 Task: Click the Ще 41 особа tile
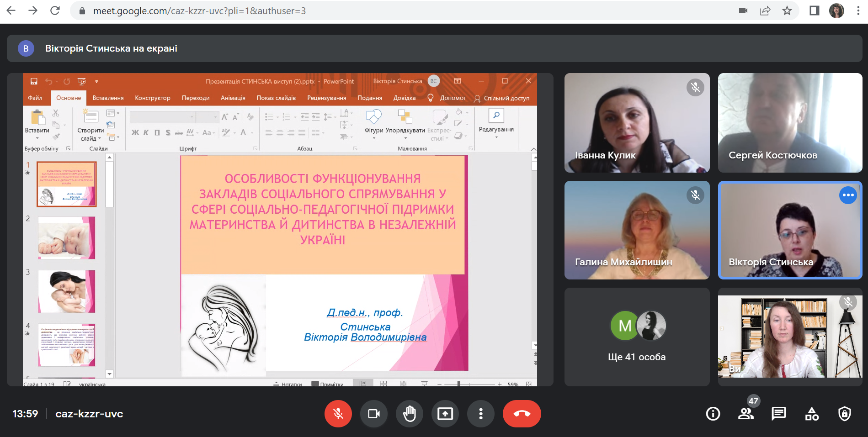(637, 337)
